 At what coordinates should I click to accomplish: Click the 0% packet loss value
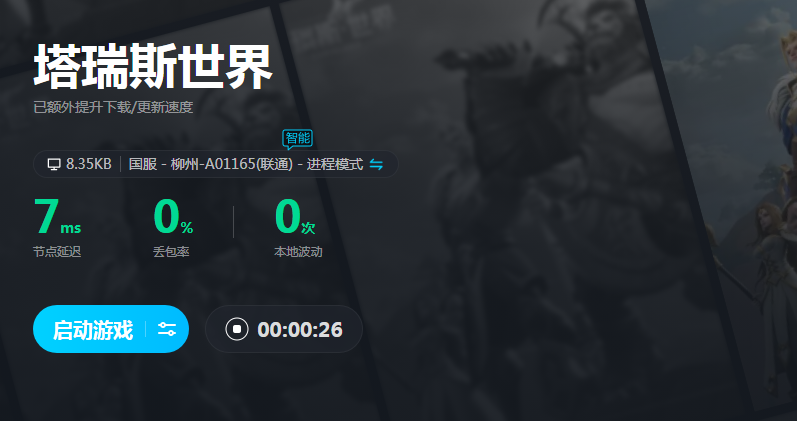(173, 217)
